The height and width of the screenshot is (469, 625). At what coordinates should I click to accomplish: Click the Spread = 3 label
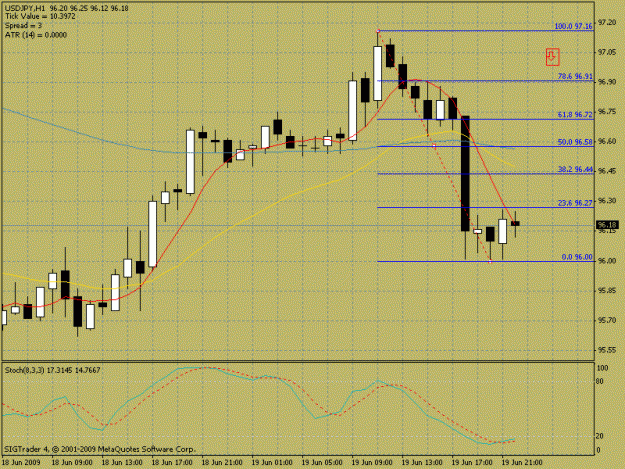(x=23, y=26)
